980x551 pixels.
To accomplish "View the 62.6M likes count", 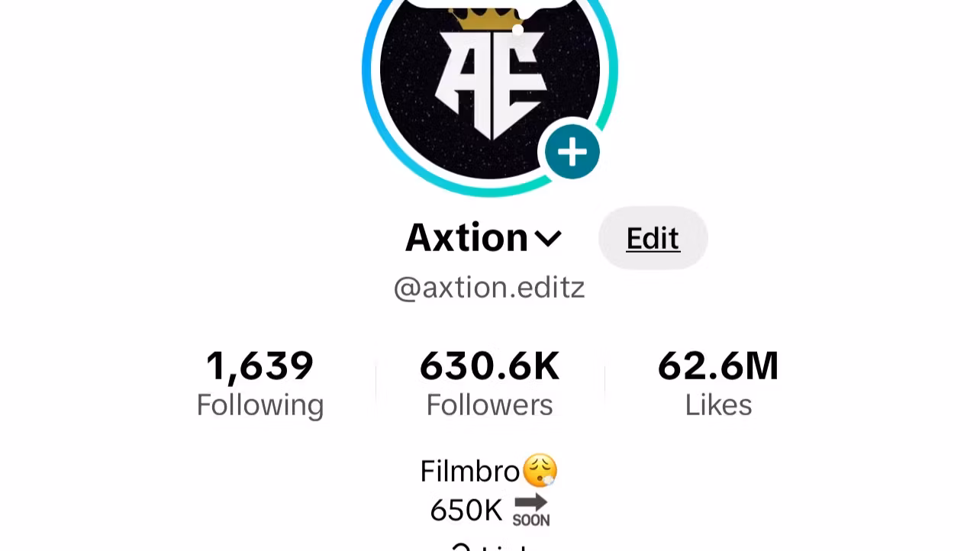I will 718,366.
